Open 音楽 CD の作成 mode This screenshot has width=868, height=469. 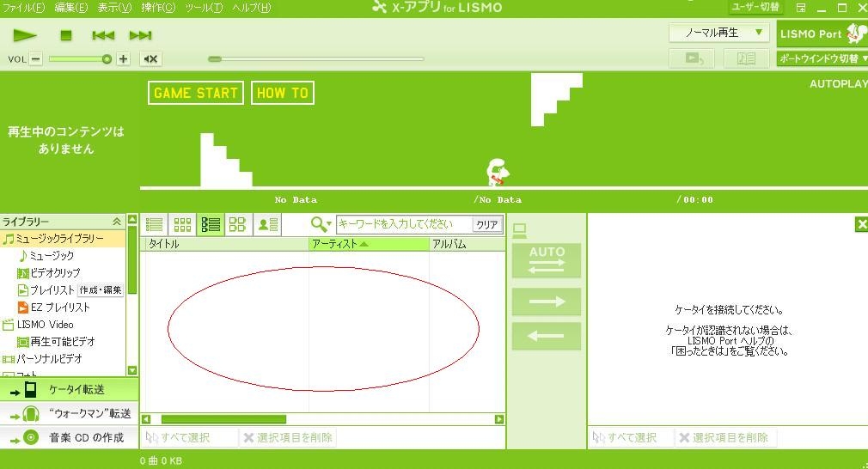(x=69, y=437)
